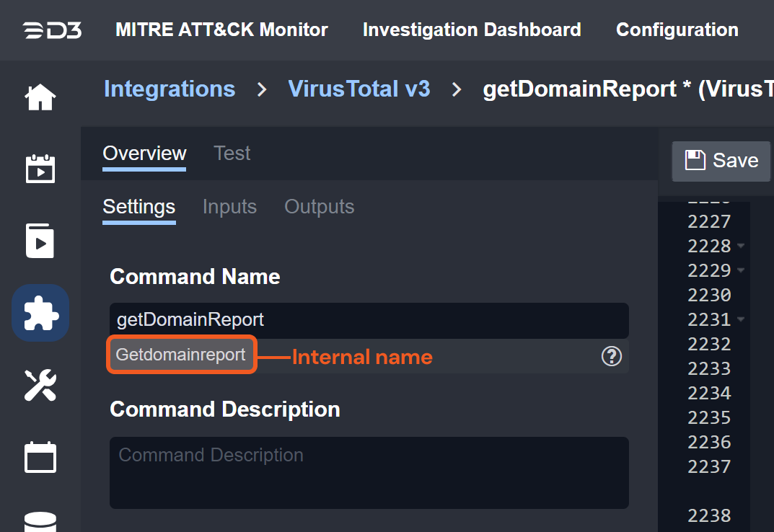Open the calendar-with-play-button sidebar icon

click(x=40, y=169)
